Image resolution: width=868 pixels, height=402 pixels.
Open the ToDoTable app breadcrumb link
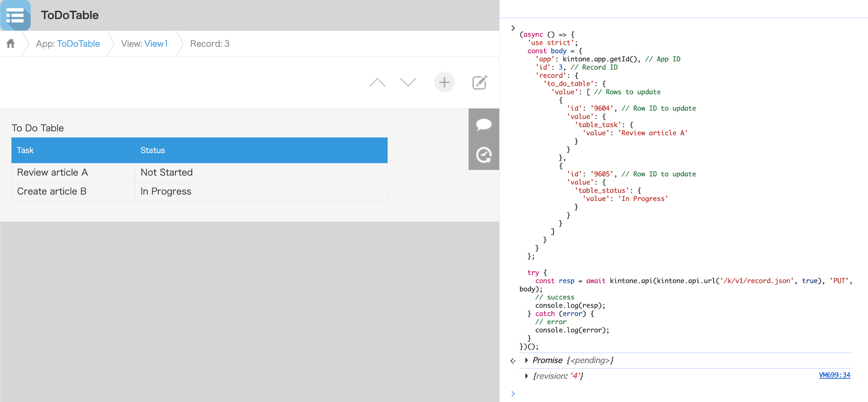click(78, 43)
